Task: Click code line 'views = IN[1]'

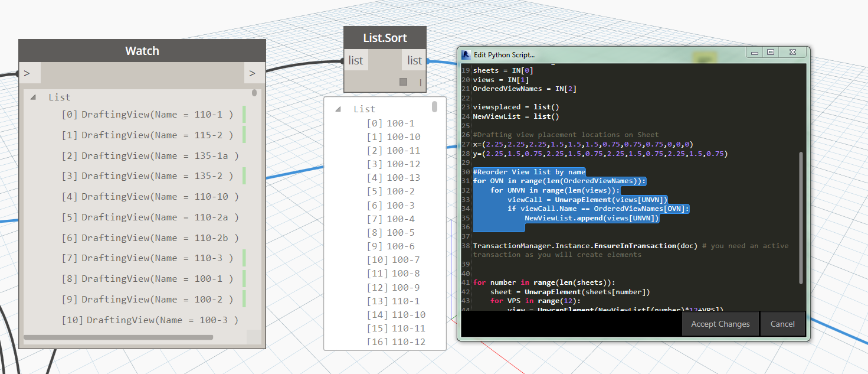Action: pos(501,80)
